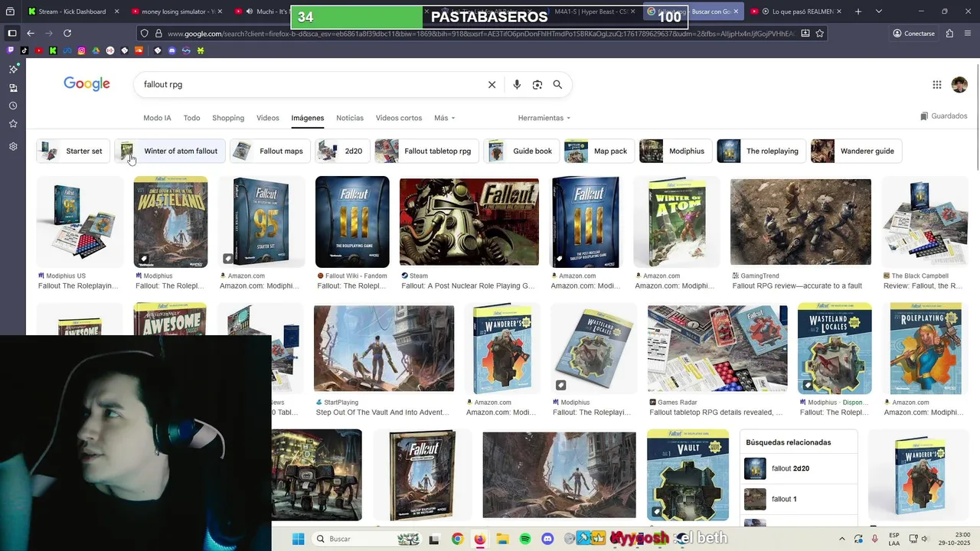Open the Guardados saved items link
The image size is (980, 551).
944,116
